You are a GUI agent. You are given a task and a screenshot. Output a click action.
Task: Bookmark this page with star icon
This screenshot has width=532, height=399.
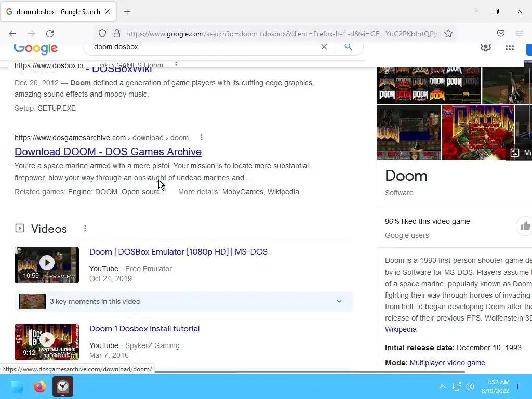[448, 34]
